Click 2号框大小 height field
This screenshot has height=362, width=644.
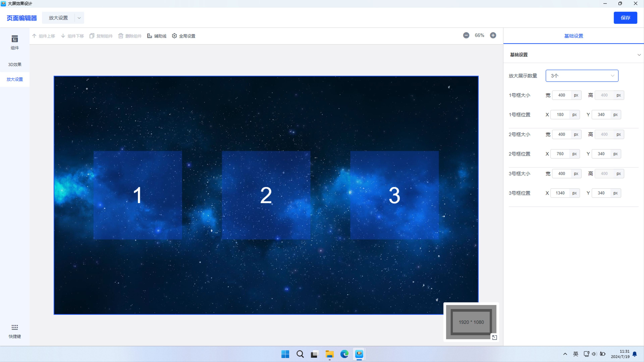(604, 134)
